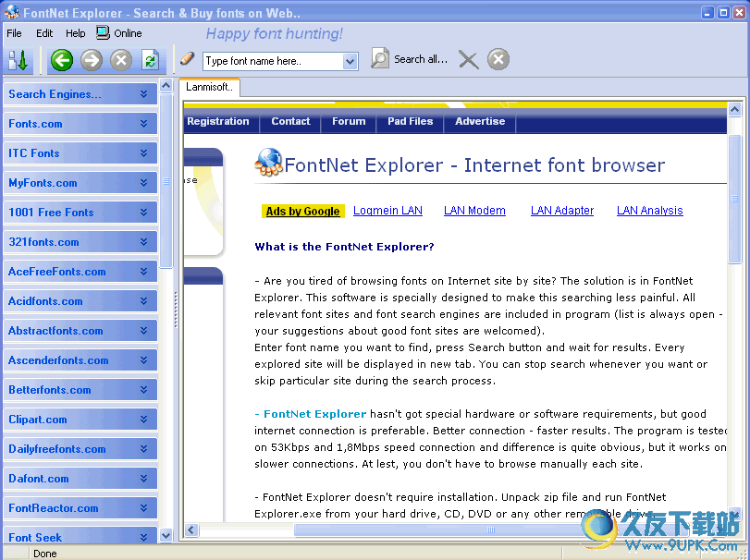
Task: Open the Edit menu
Action: click(44, 33)
